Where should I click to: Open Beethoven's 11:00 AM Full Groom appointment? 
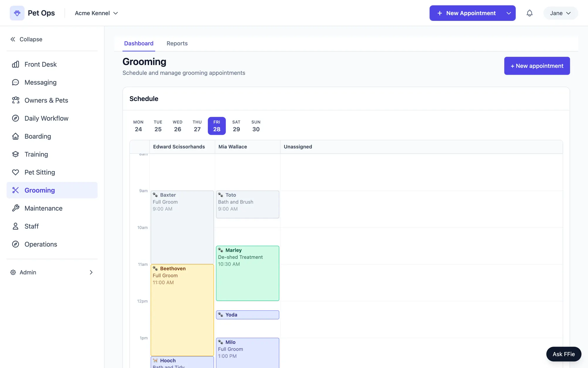pos(182,310)
